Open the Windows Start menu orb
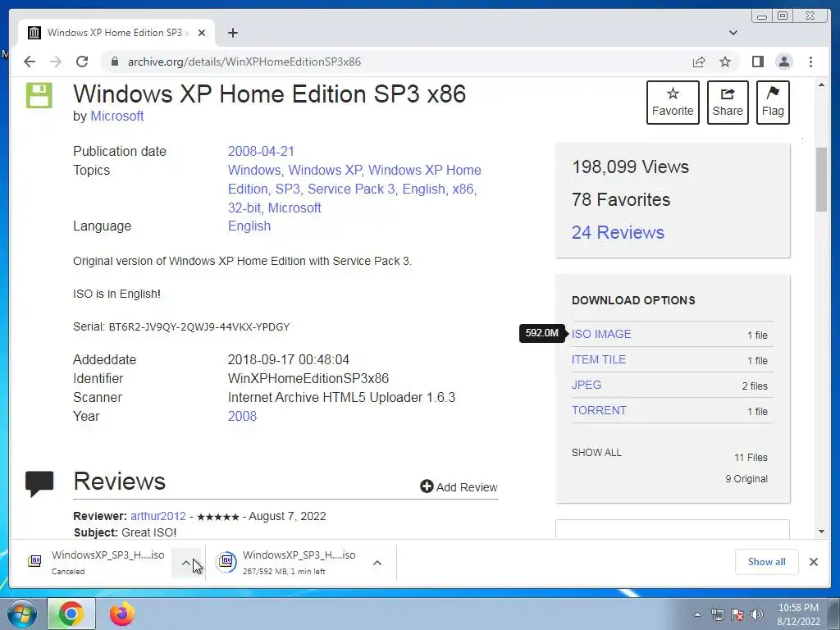 pos(21,614)
